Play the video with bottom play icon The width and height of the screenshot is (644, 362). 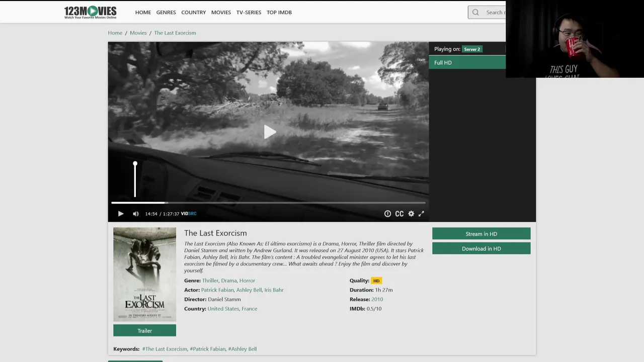tap(121, 214)
